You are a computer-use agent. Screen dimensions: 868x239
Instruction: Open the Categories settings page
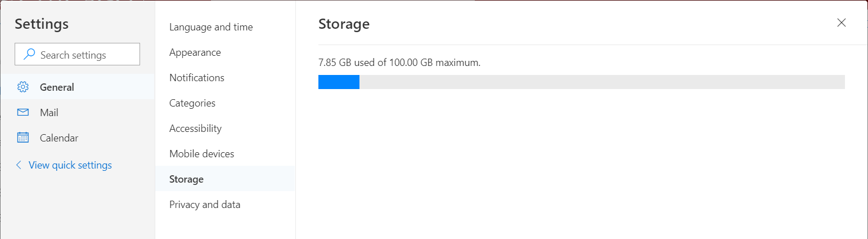click(x=192, y=103)
